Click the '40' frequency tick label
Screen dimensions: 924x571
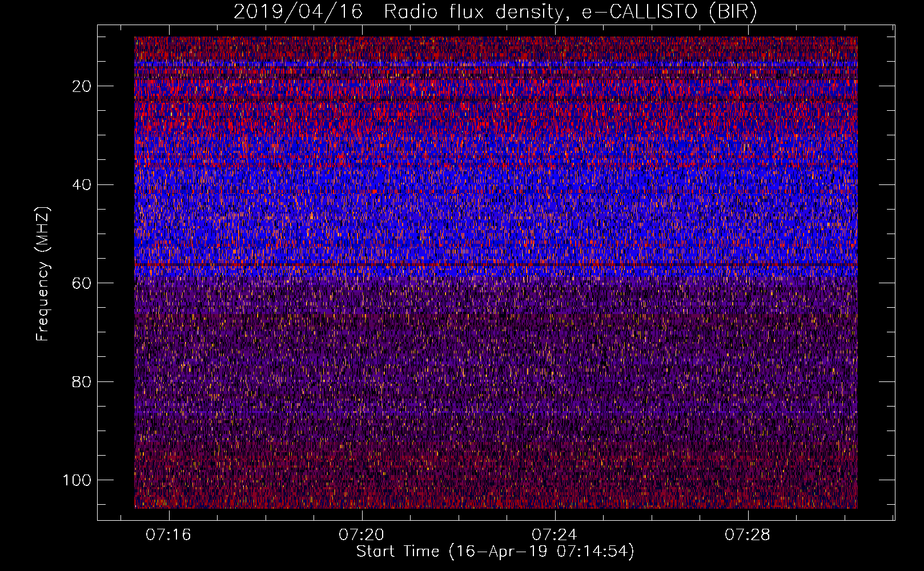[x=82, y=185]
